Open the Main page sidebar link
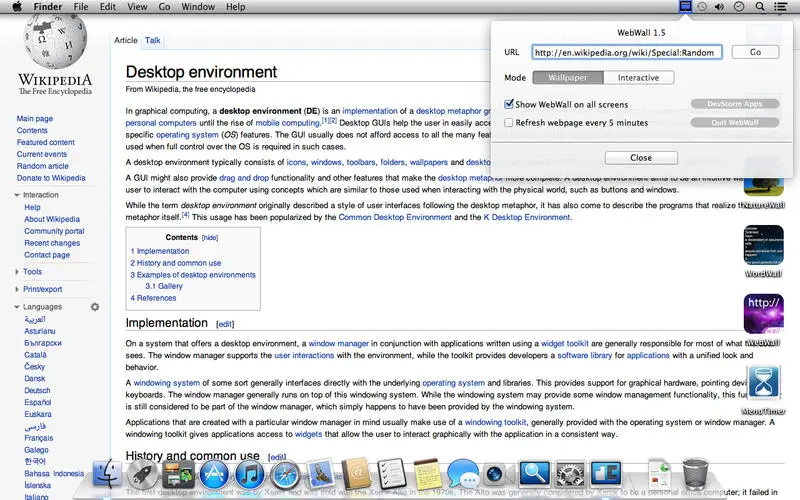This screenshot has width=800, height=500. pyautogui.click(x=35, y=118)
